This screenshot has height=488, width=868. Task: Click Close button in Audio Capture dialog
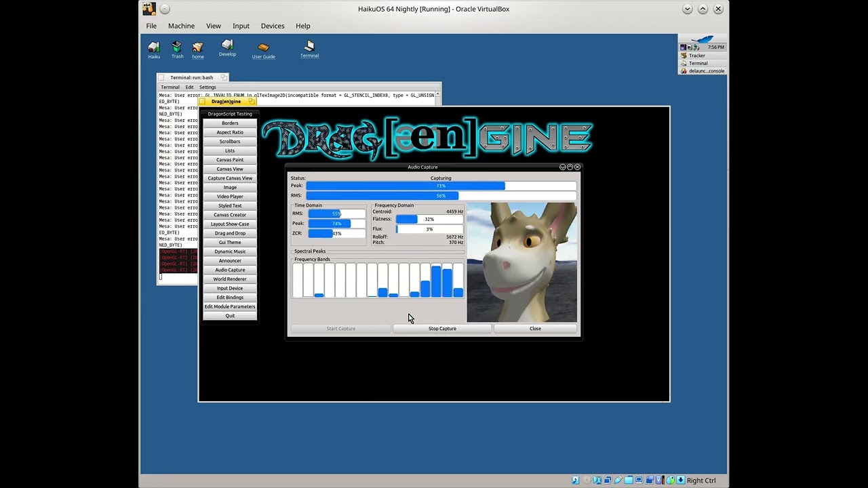(x=535, y=329)
